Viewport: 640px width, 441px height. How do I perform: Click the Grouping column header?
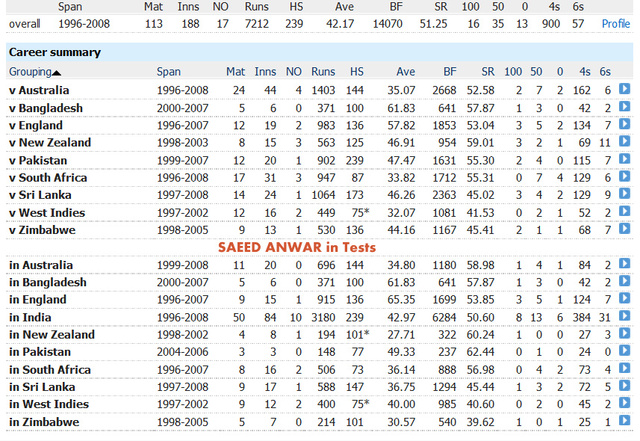29,72
